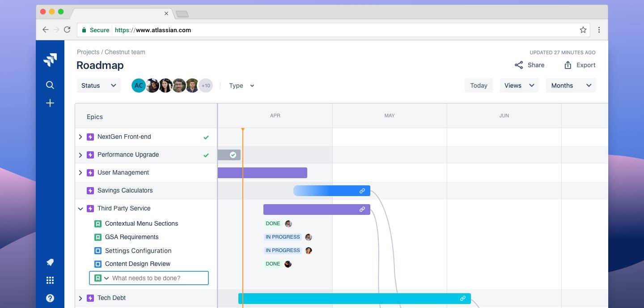The height and width of the screenshot is (308, 644).
Task: Click the IN PROGRESS status for GSA Requirements
Action: point(283,237)
